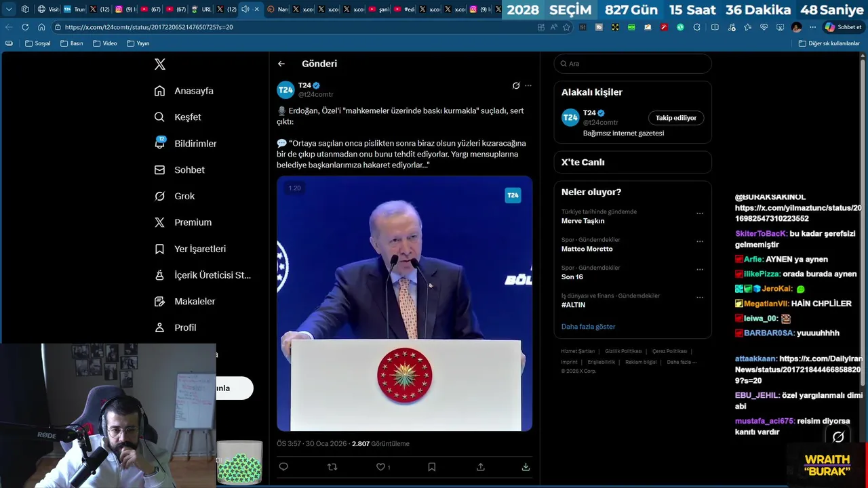Like the post with the heart icon
The image size is (868, 488).
point(380,467)
